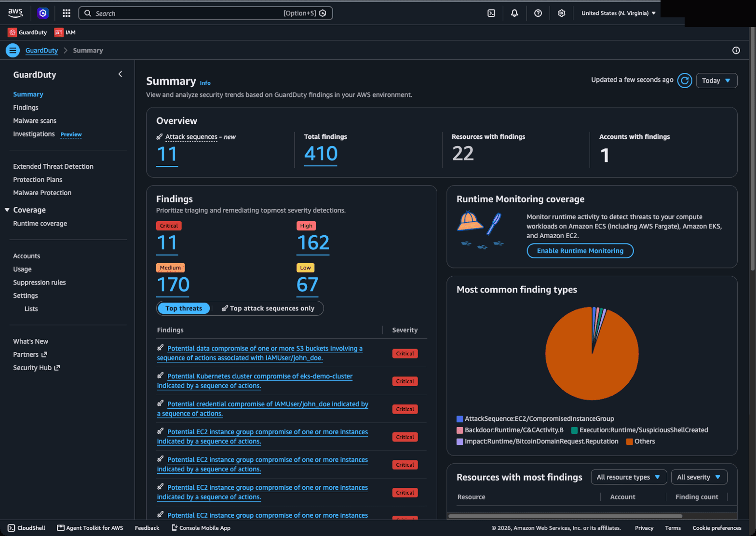
Task: Select the Top threats toggle
Action: (x=184, y=308)
